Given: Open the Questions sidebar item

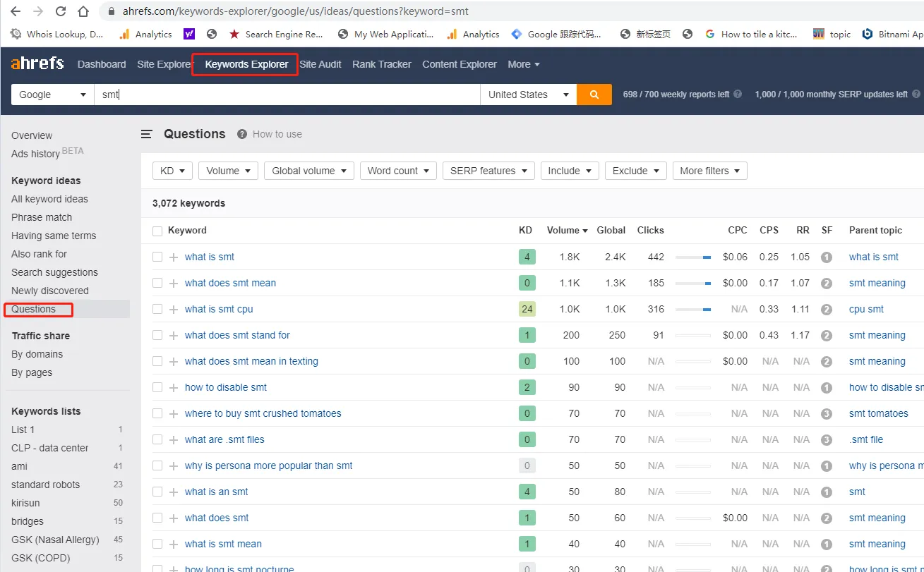Looking at the screenshot, I should pos(33,309).
